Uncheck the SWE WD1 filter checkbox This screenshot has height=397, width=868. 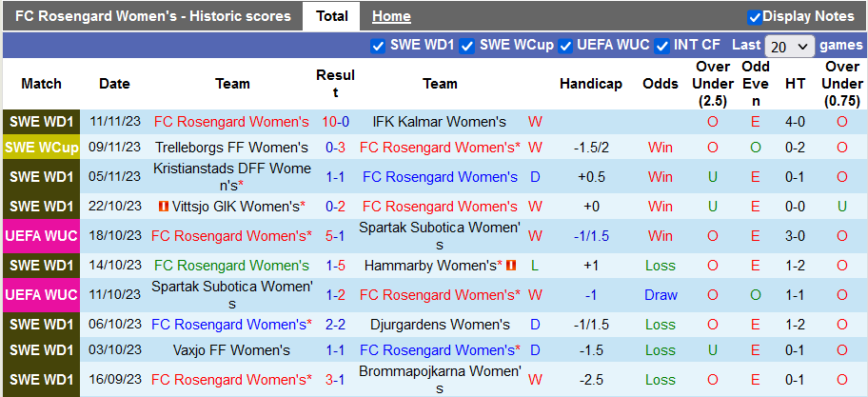[378, 46]
